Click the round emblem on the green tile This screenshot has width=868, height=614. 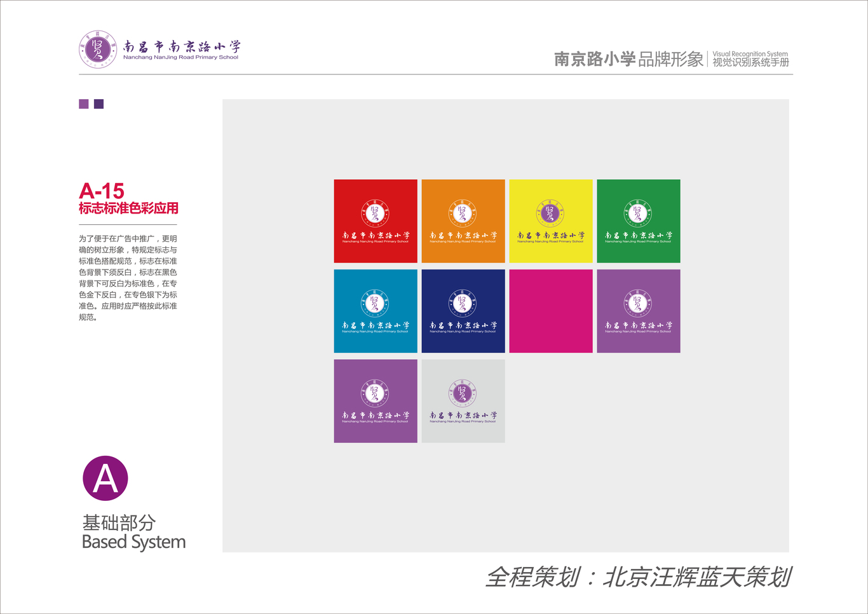(x=638, y=213)
